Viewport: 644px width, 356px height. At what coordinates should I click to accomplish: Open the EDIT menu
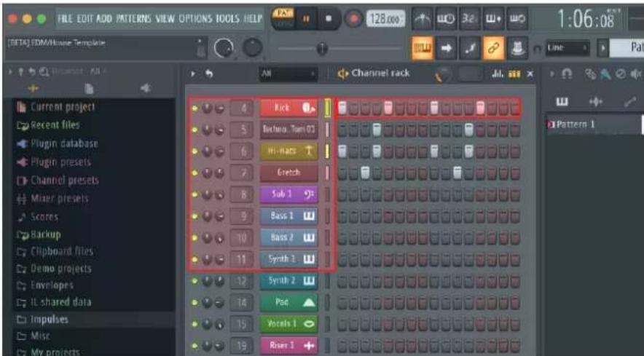click(85, 18)
